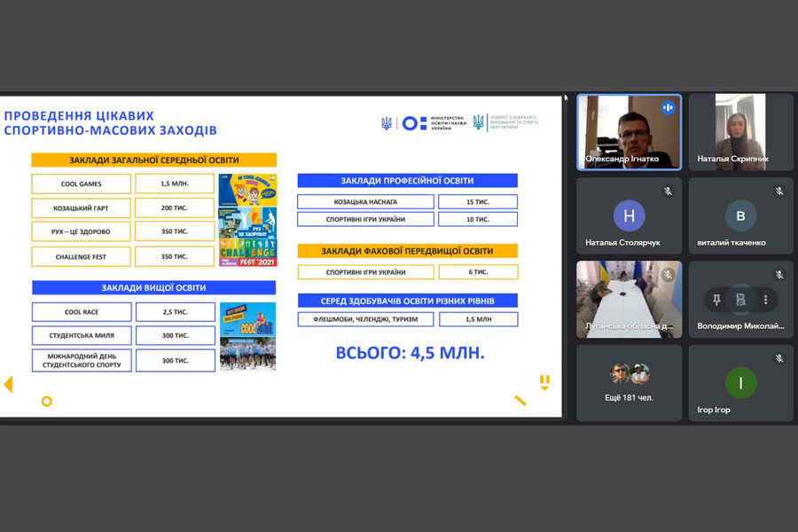Select the B avatar of виталий ткаченко

click(x=740, y=215)
